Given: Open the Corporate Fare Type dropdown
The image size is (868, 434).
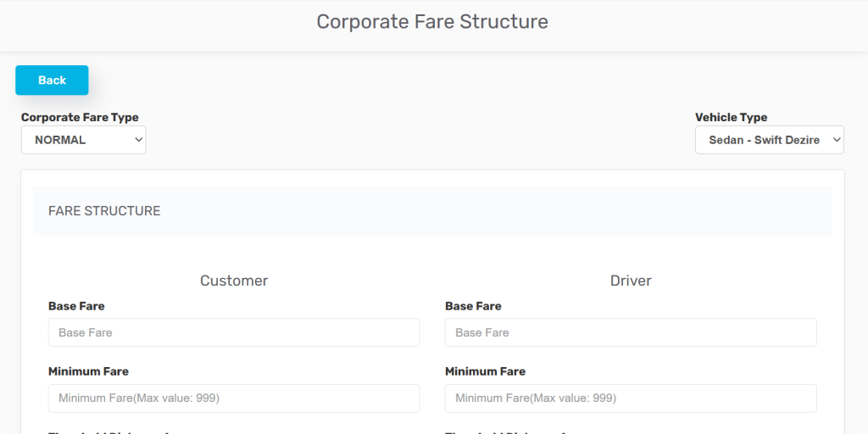Looking at the screenshot, I should pos(83,140).
